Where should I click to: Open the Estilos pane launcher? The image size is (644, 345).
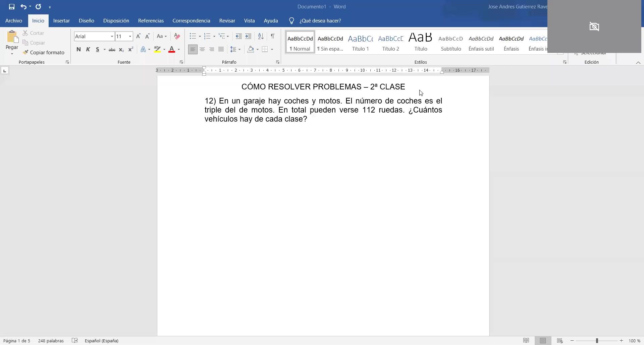point(565,62)
